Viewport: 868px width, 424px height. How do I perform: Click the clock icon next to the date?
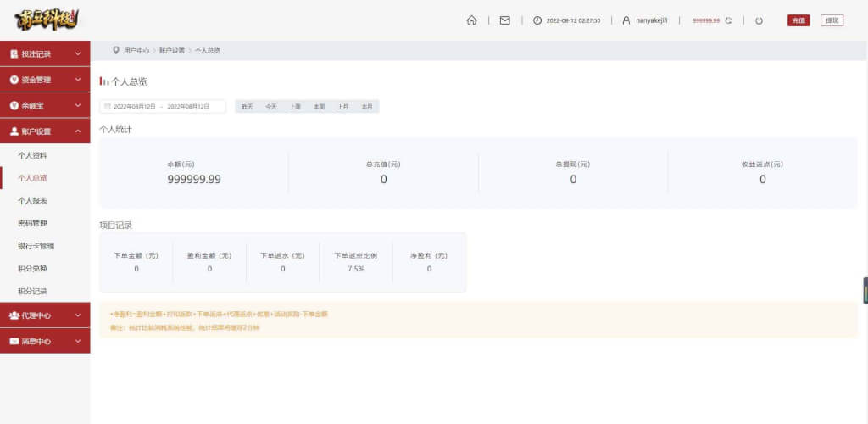[x=537, y=20]
